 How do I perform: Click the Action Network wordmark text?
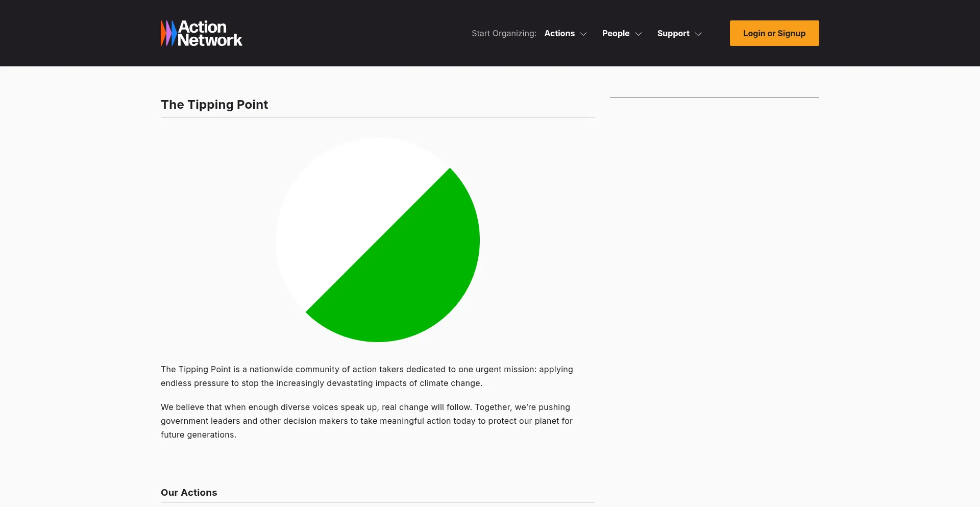tap(210, 34)
